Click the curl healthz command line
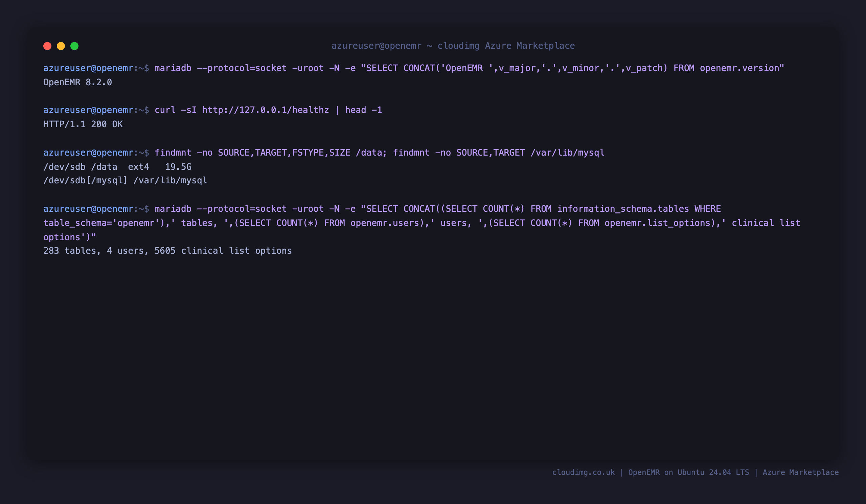 [268, 110]
